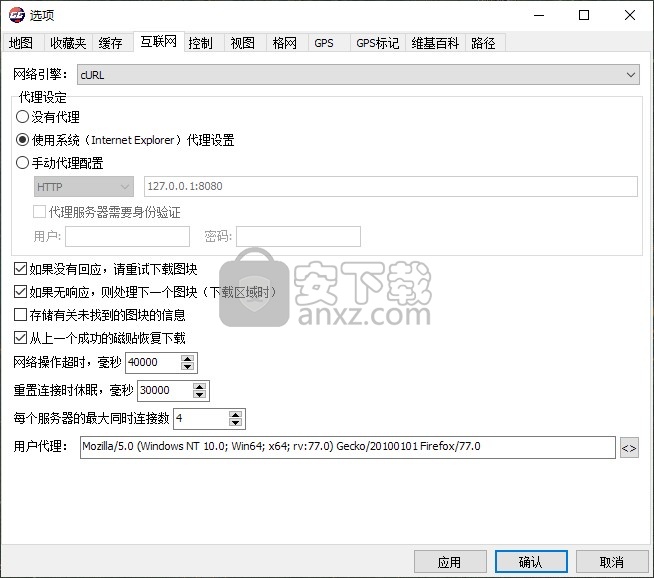Open the 路径 tab
The width and height of the screenshot is (654, 578).
483,43
